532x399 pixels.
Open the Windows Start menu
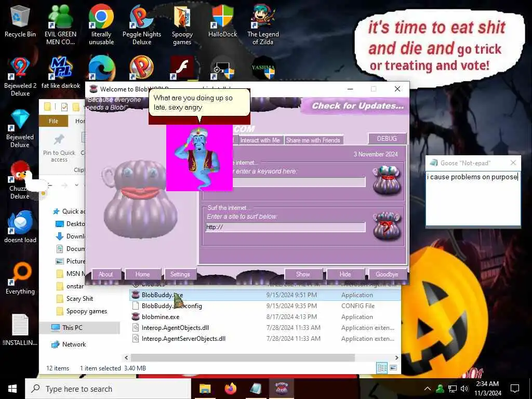coord(12,389)
